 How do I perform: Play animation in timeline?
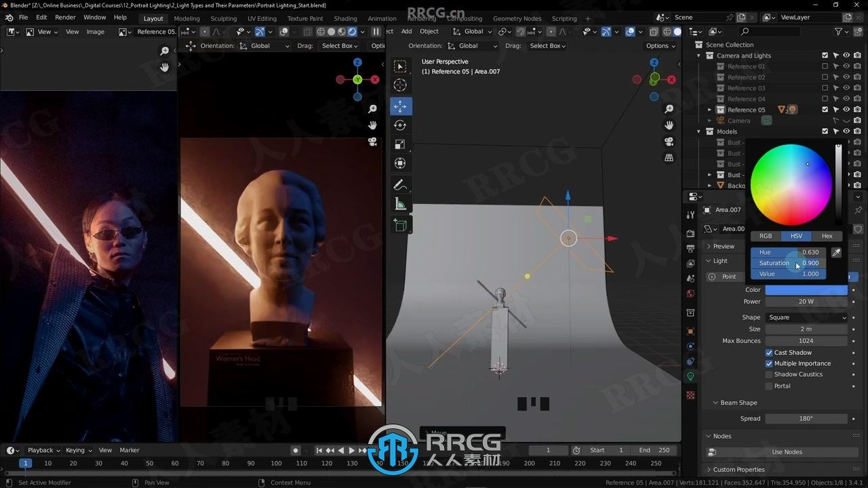(351, 450)
